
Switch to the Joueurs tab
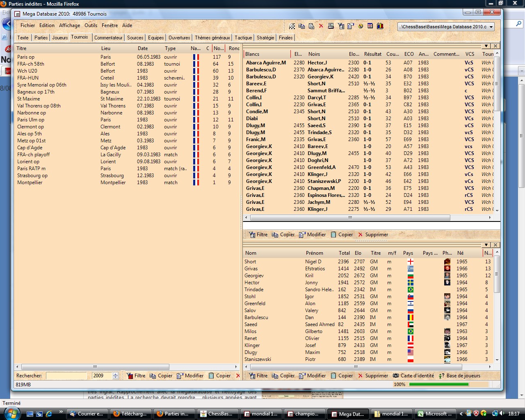pyautogui.click(x=60, y=38)
